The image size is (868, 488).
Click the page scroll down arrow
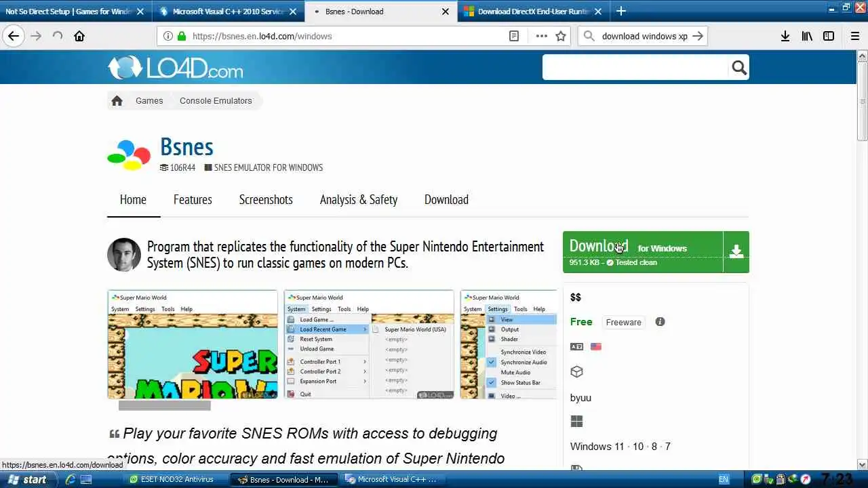tap(862, 465)
